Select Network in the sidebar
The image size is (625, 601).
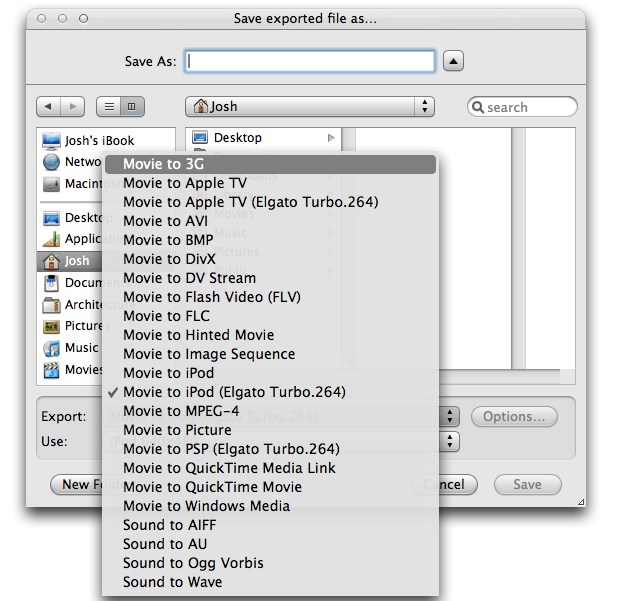[72, 162]
